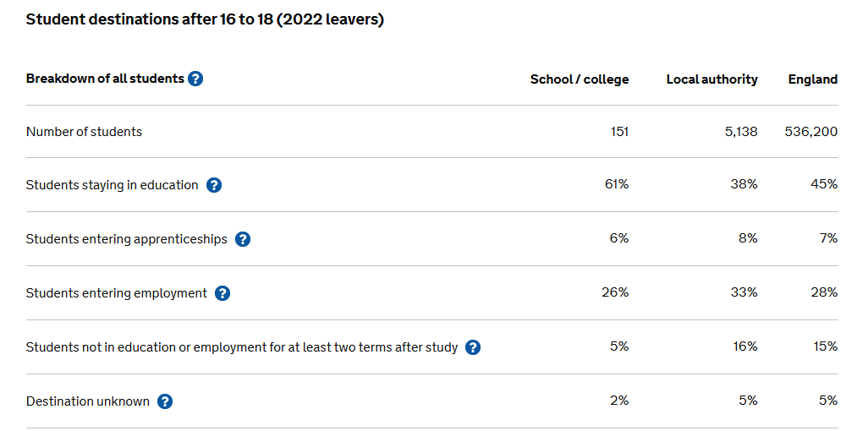
Task: Open help icon beside Breakdown of all students
Action: point(195,79)
